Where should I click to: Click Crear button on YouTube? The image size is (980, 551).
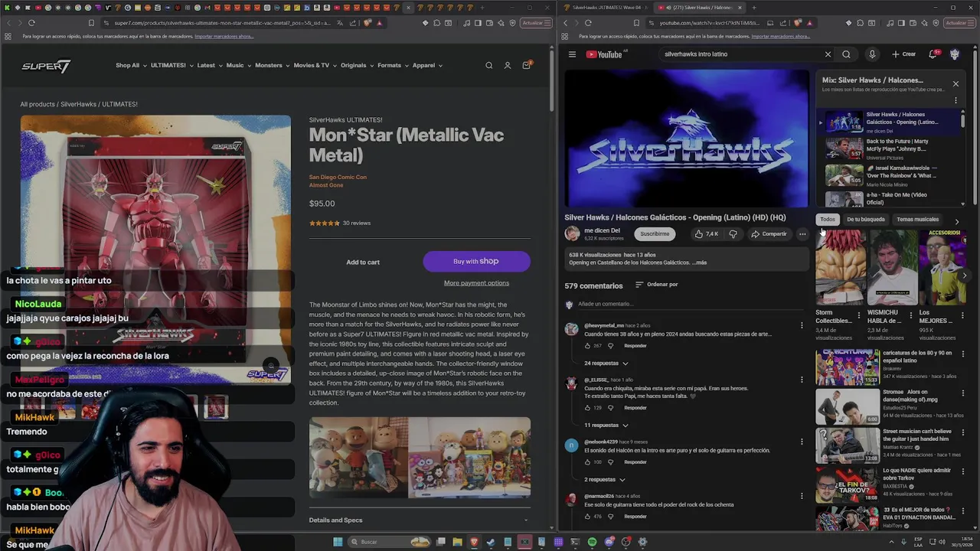(x=903, y=54)
